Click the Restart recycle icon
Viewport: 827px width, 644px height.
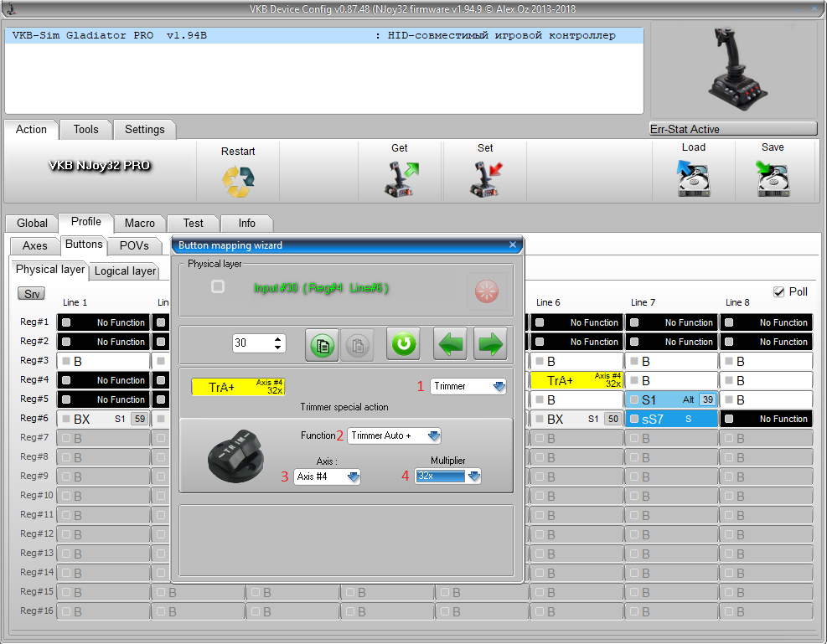click(238, 181)
